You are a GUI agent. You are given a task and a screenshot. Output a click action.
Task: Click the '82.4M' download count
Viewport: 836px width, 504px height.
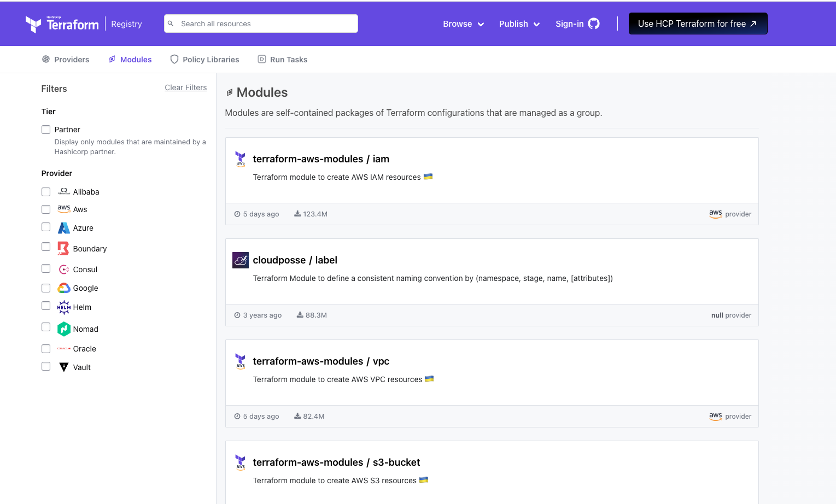point(314,416)
